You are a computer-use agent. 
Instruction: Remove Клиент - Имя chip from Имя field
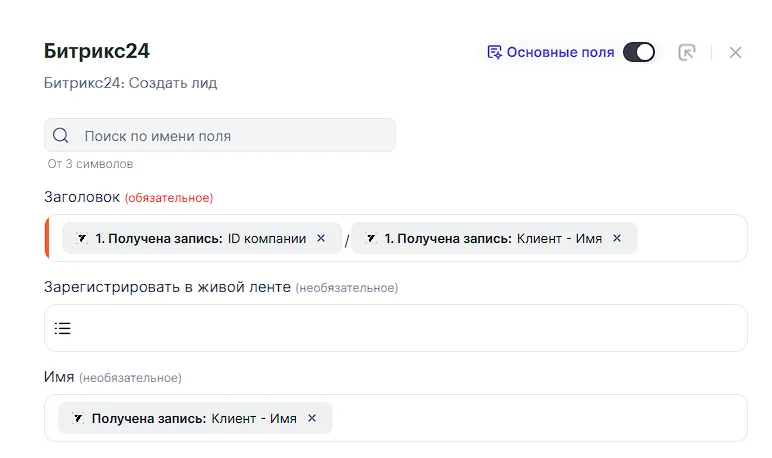(312, 418)
